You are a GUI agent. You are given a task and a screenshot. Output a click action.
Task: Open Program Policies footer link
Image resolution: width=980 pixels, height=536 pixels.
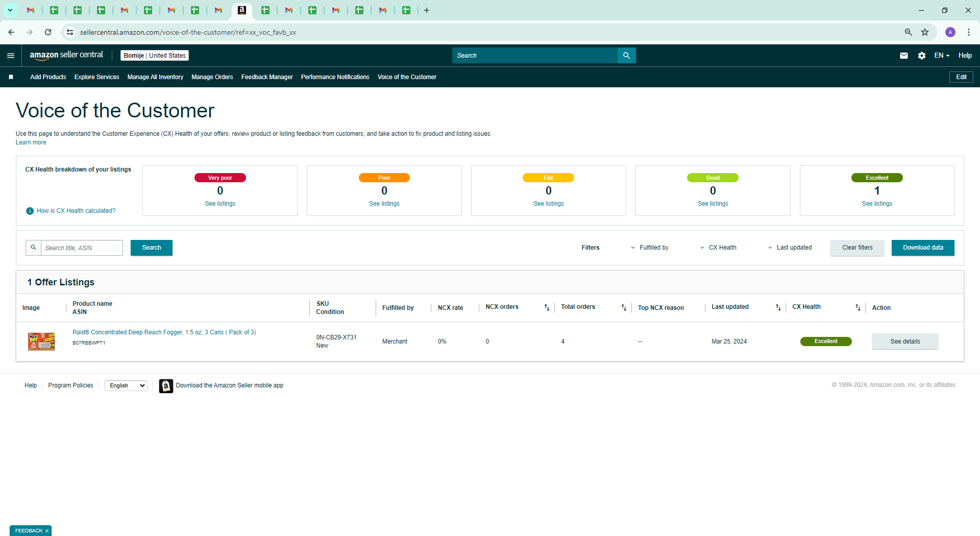[70, 385]
